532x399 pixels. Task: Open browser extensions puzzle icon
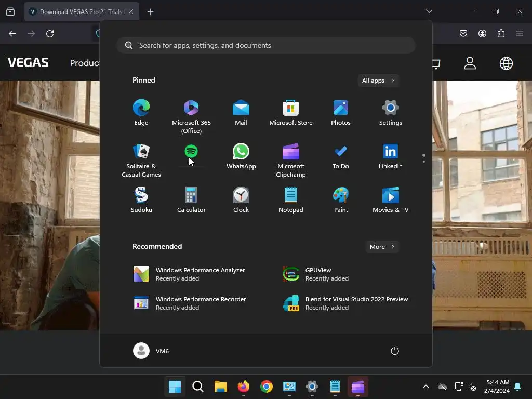pos(501,33)
